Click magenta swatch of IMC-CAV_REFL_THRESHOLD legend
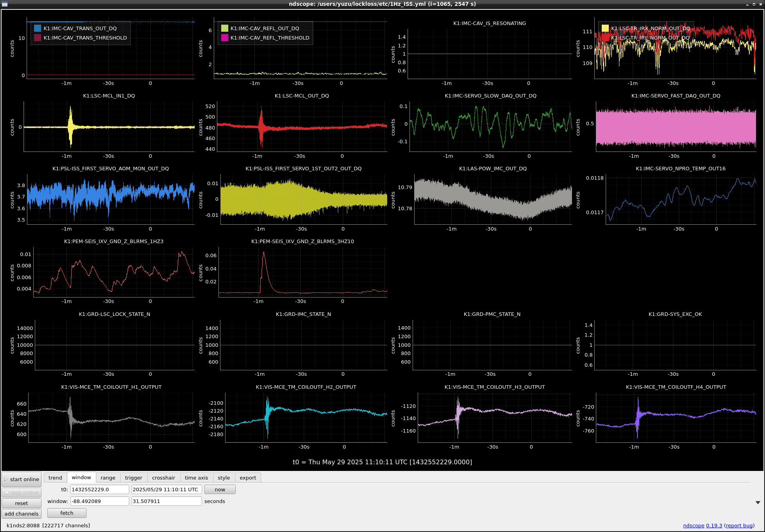The width and height of the screenshot is (765, 532). tap(225, 38)
